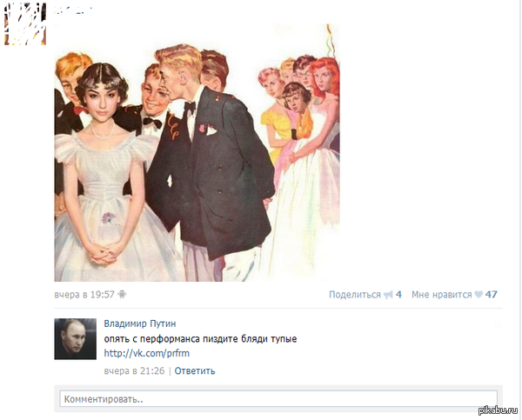The image size is (522, 420).
Task: Open the commenter's avatar photo
Action: (x=75, y=338)
